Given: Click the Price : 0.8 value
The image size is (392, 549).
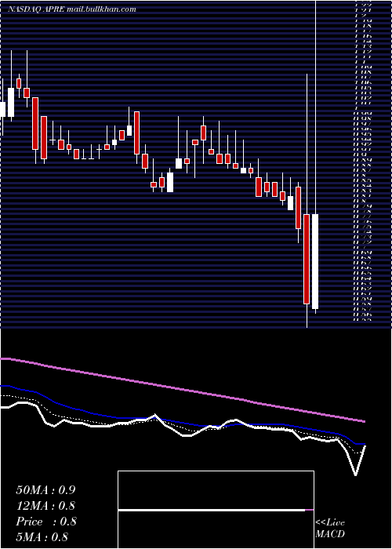Looking at the screenshot, I should tap(45, 522).
